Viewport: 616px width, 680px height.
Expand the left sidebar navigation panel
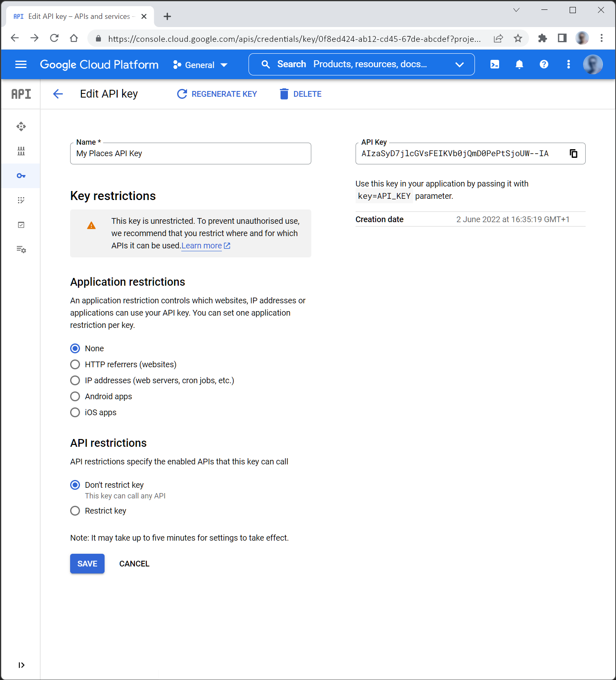point(21,665)
